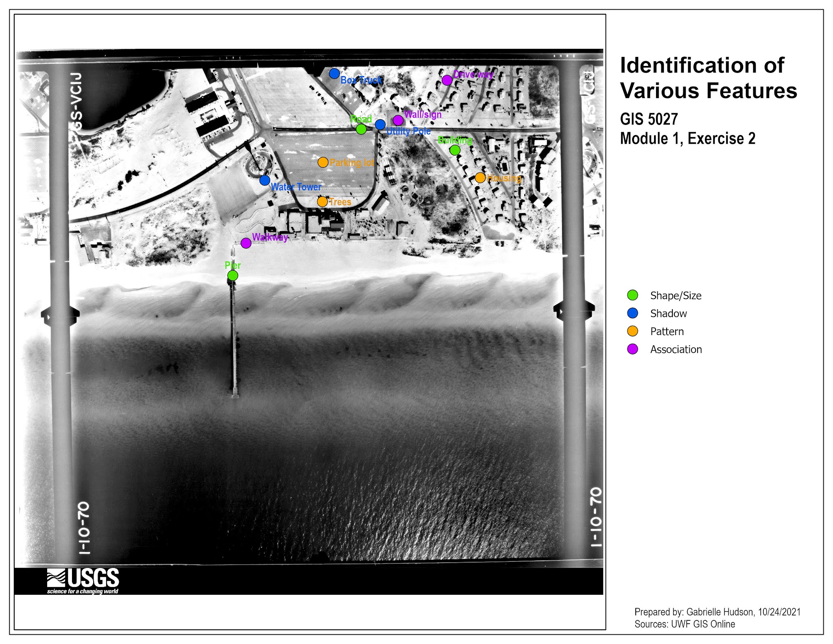
Task: Click the "Road" map label
Action: point(361,119)
